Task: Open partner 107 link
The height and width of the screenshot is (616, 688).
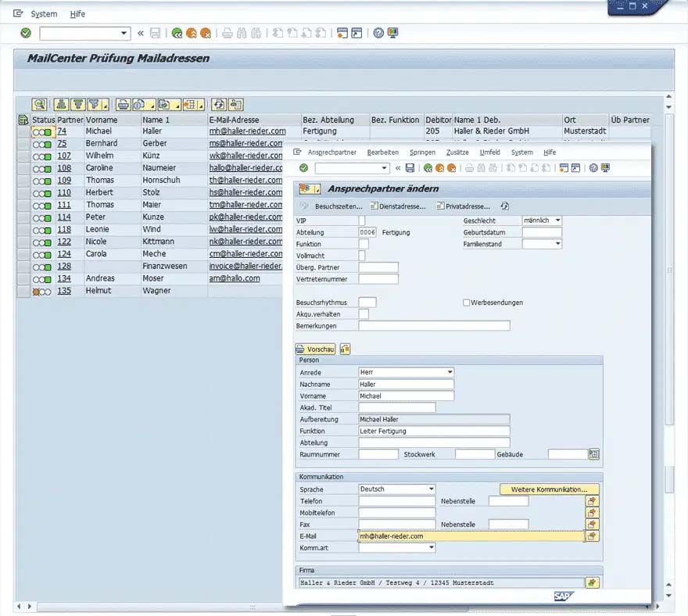Action: (x=64, y=156)
